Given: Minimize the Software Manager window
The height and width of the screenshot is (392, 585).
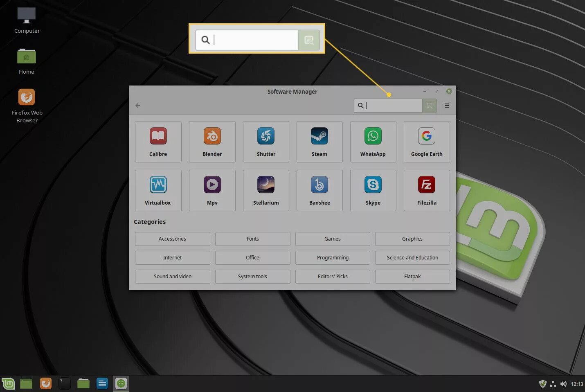Looking at the screenshot, I should click(425, 91).
